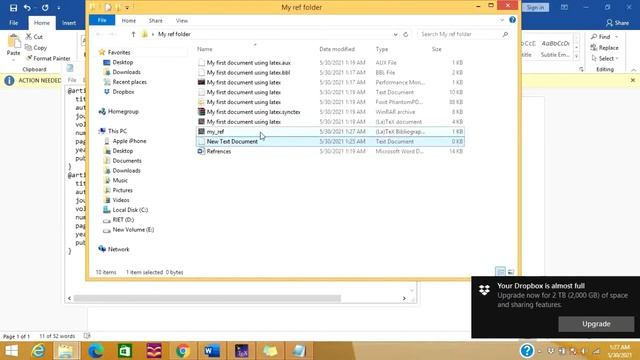Open Explorer File tab
Screen dimensions: 640x360
102,20
